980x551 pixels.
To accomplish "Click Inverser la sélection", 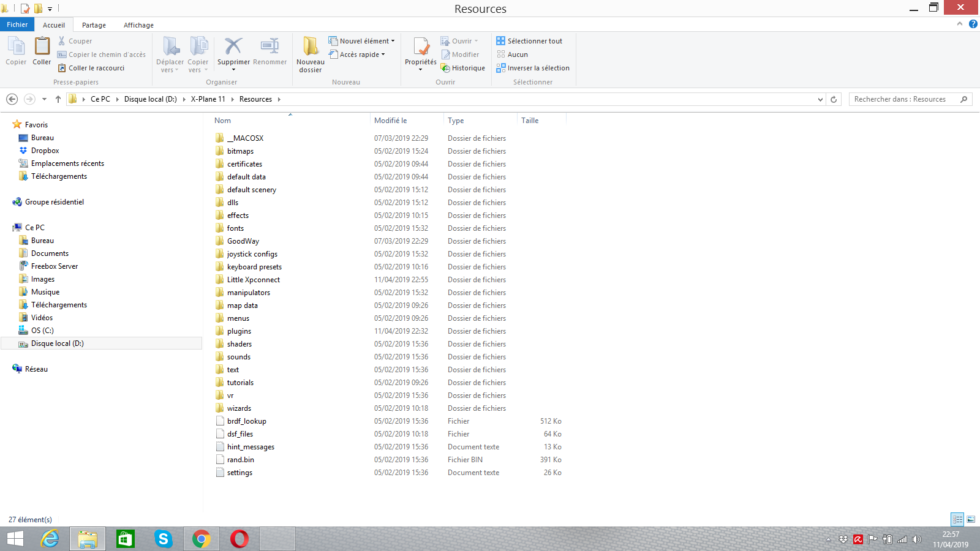I will [533, 68].
